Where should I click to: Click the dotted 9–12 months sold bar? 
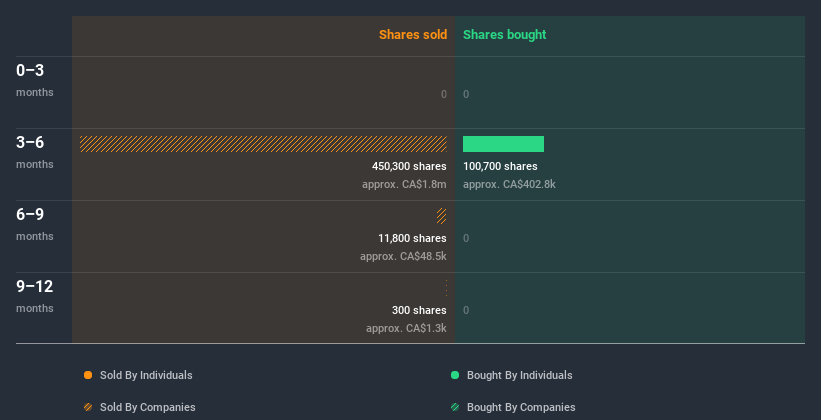446,288
